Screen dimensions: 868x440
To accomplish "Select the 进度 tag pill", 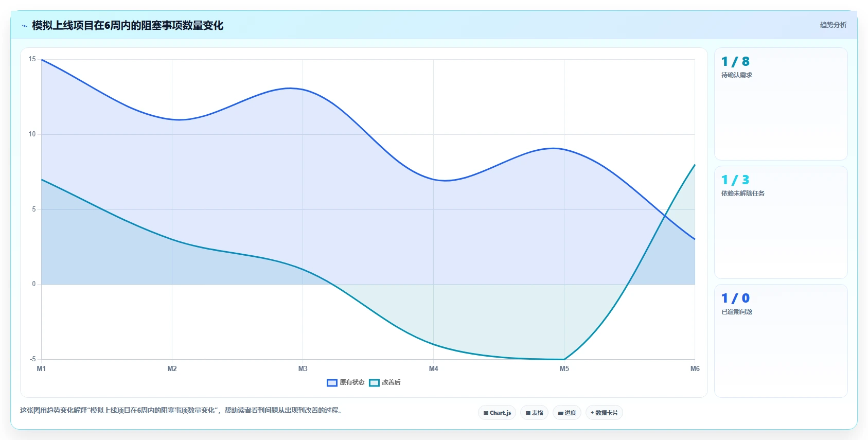I will click(x=567, y=413).
